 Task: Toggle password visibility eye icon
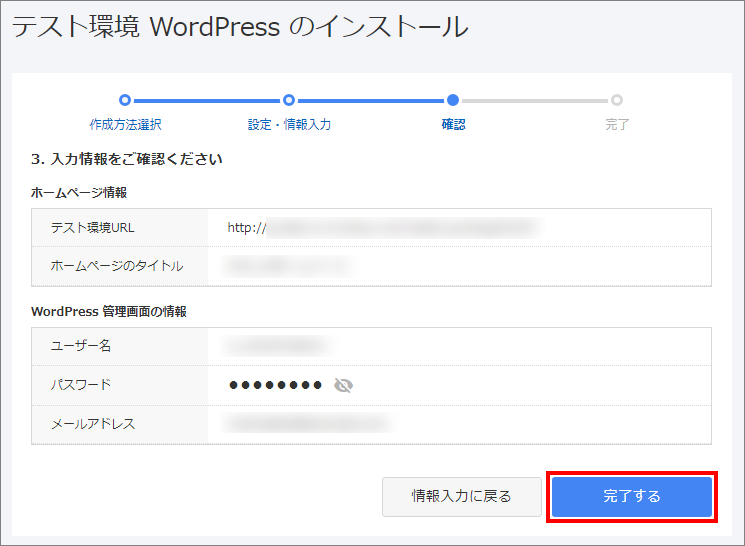coord(343,385)
